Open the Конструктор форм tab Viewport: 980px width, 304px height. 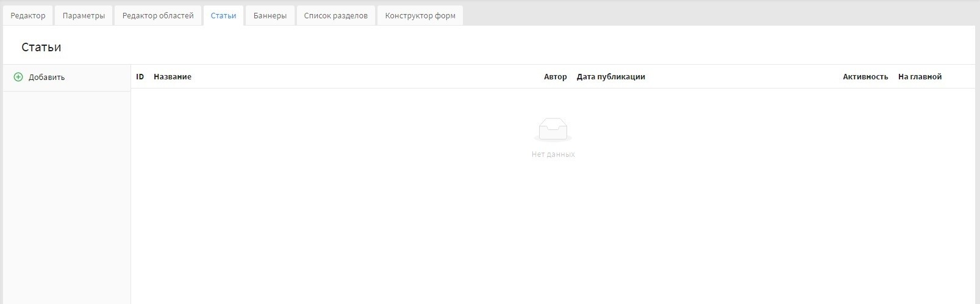(x=420, y=16)
